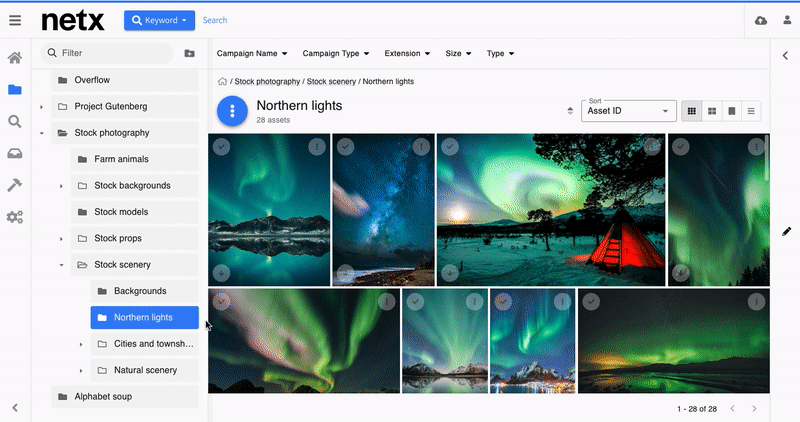
Task: Open the Campaign Type filter dropdown
Action: click(x=336, y=53)
